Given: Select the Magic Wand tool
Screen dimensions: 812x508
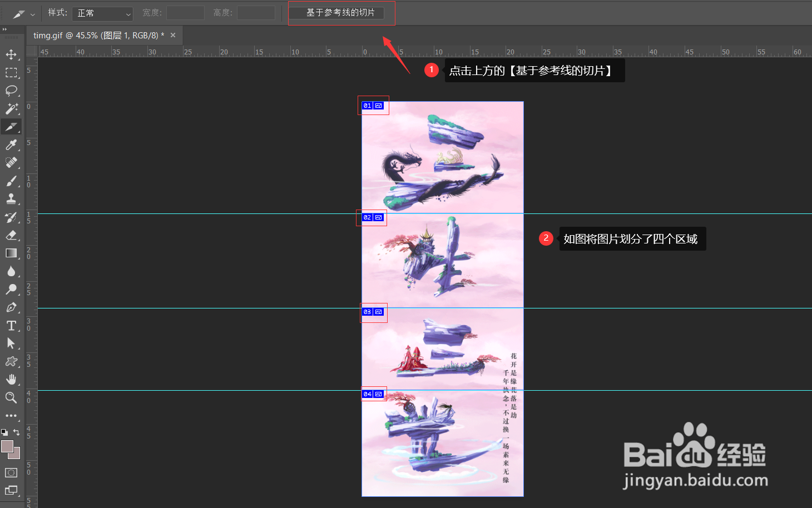Looking at the screenshot, I should pos(11,108).
